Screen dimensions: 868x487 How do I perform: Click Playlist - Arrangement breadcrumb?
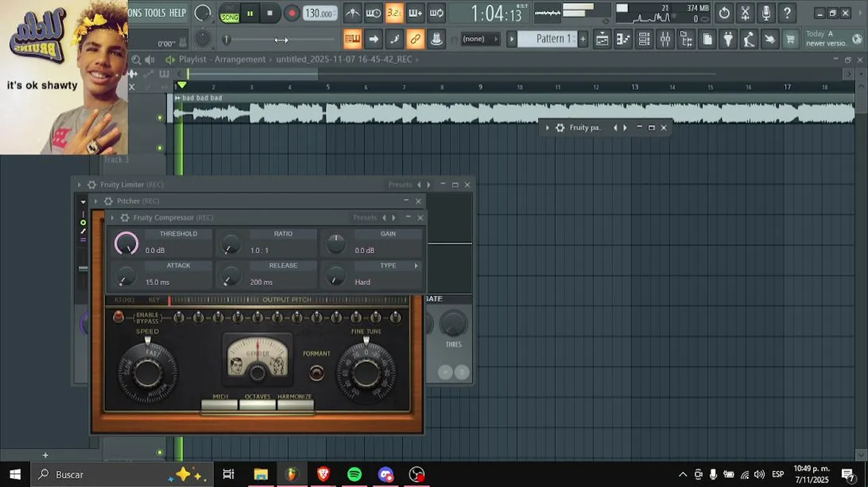coord(222,60)
